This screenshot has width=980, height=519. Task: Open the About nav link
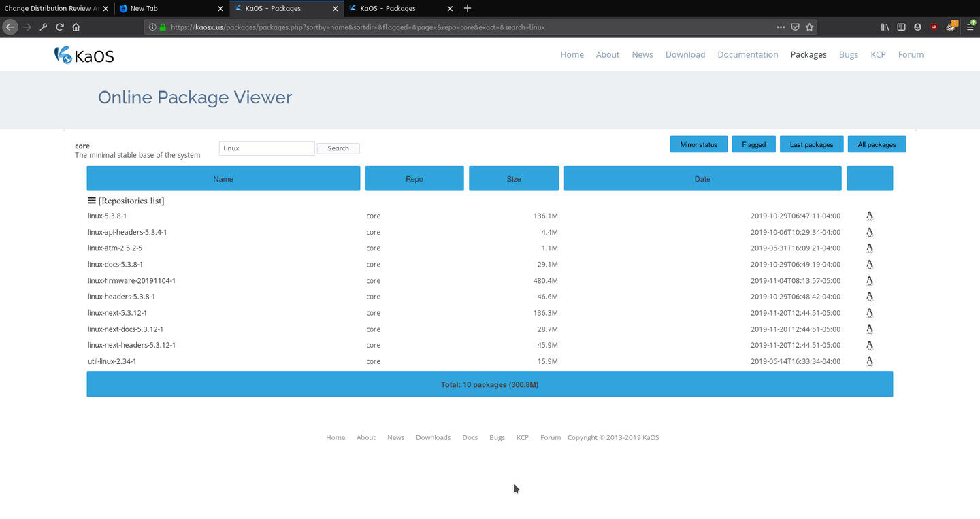point(608,55)
